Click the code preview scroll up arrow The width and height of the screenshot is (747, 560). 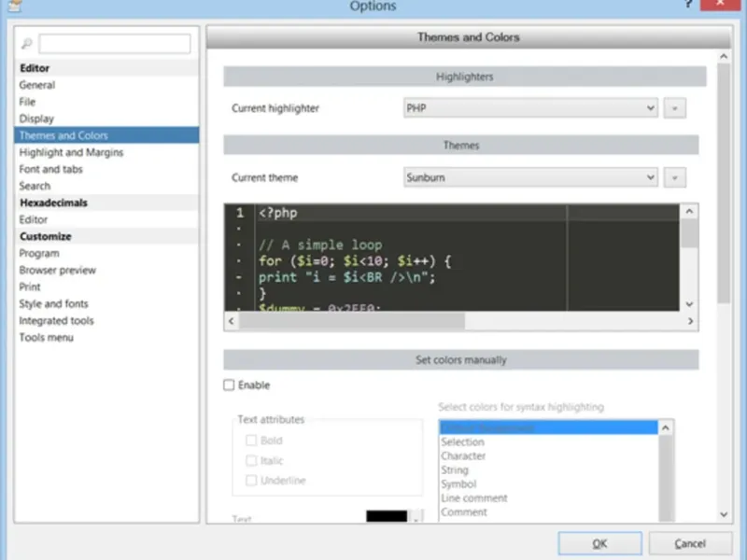coord(689,211)
